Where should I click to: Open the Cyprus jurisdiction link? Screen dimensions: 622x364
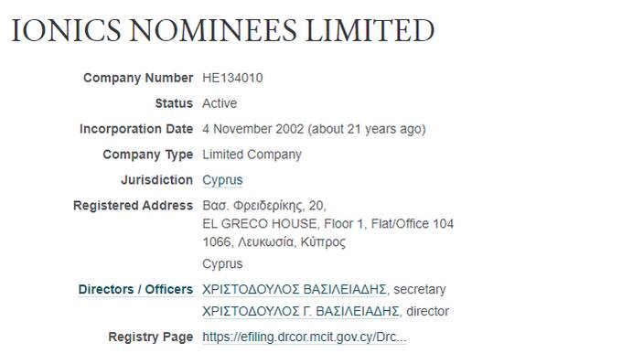click(222, 180)
